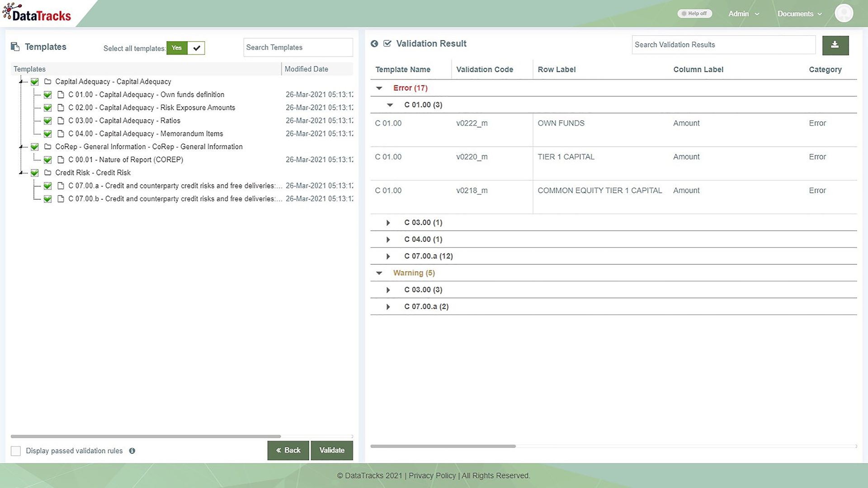The height and width of the screenshot is (488, 868).
Task: Sort by Validation Code column header
Action: (485, 70)
